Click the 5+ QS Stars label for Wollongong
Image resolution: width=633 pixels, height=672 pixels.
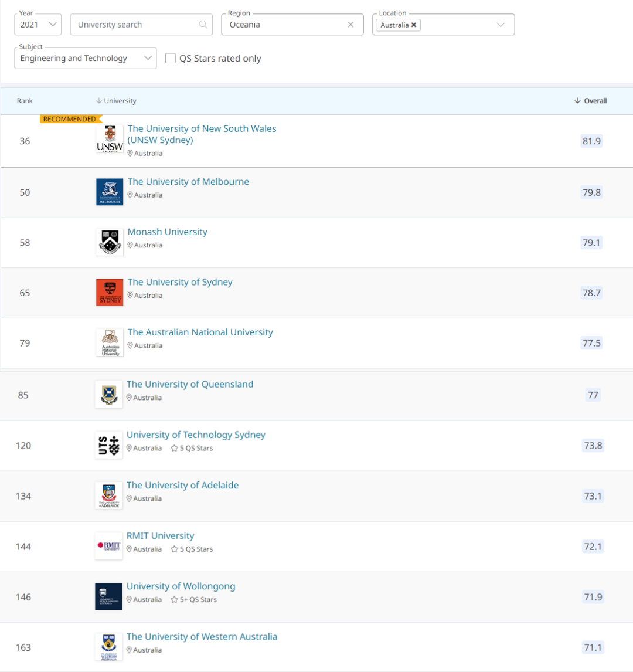(198, 599)
